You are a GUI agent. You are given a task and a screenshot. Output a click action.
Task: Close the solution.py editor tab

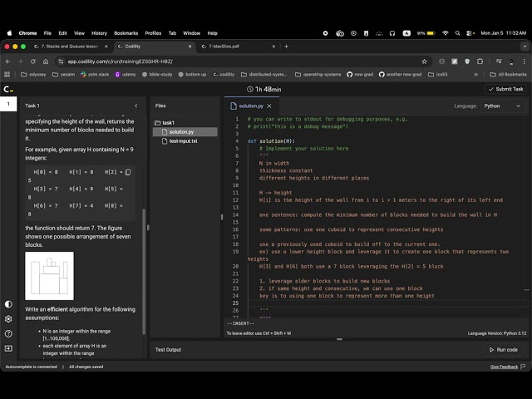click(269, 106)
